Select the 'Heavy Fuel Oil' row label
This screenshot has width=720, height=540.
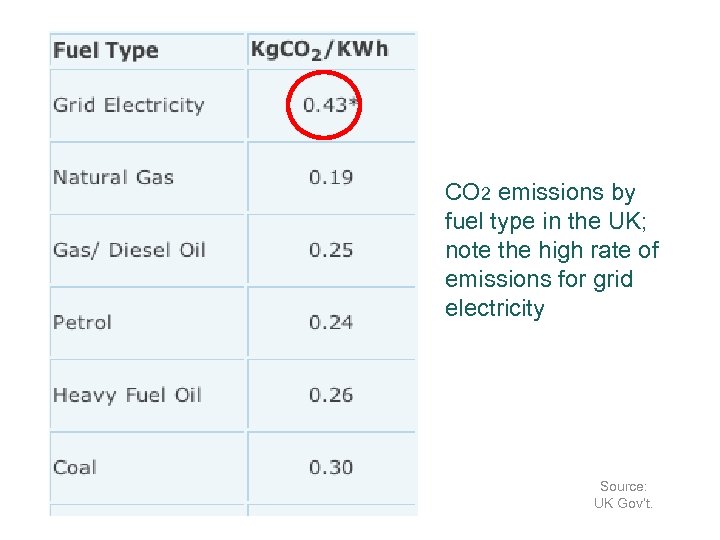pos(127,395)
